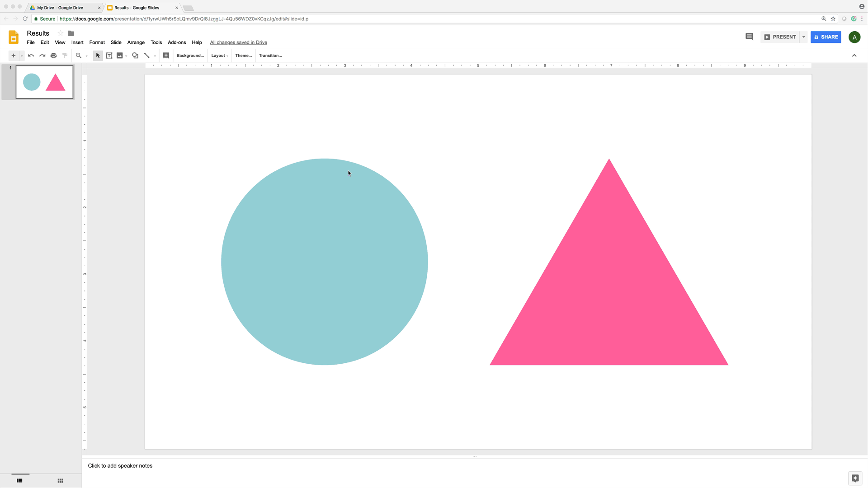The image size is (868, 488).
Task: Click the Undo icon
Action: 31,55
